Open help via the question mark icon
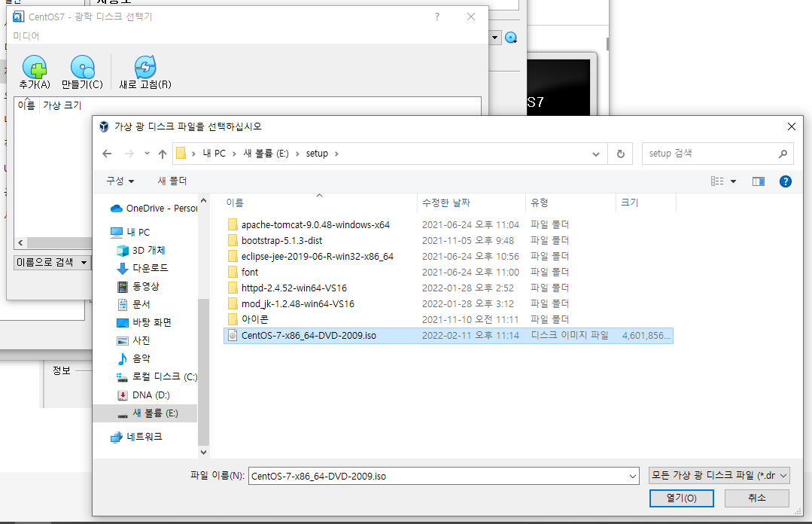This screenshot has height=524, width=812. tap(785, 181)
